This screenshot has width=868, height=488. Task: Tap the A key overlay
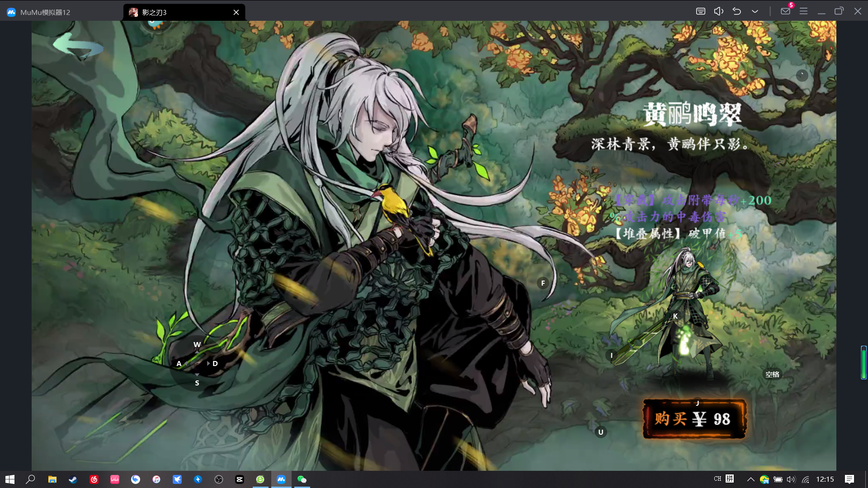click(x=179, y=363)
